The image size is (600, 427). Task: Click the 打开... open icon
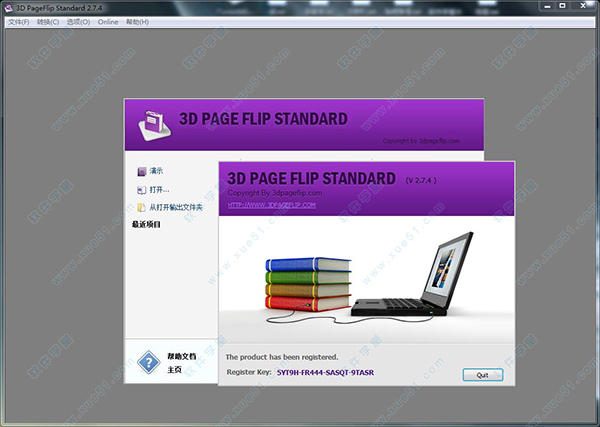tap(142, 190)
